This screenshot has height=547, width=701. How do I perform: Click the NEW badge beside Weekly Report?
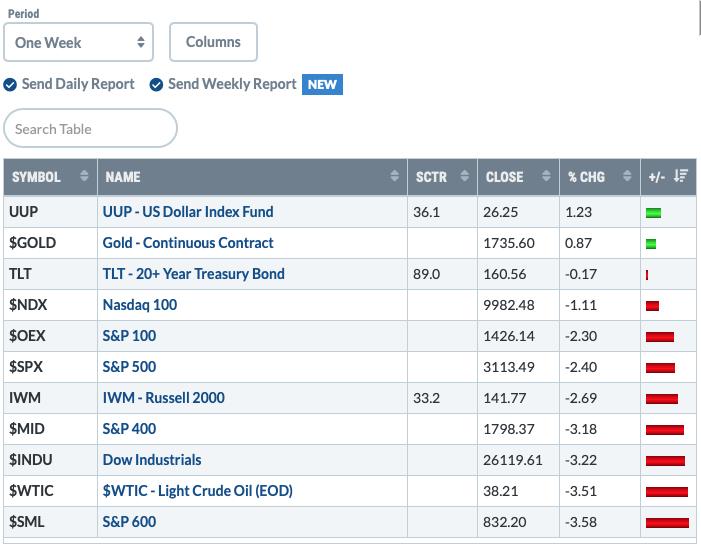pyautogui.click(x=322, y=84)
